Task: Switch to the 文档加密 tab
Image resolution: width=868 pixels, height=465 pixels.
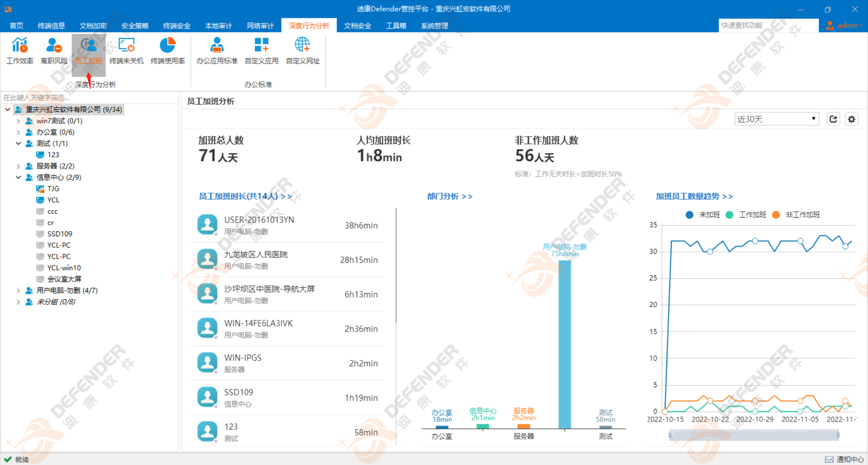Action: pos(93,26)
